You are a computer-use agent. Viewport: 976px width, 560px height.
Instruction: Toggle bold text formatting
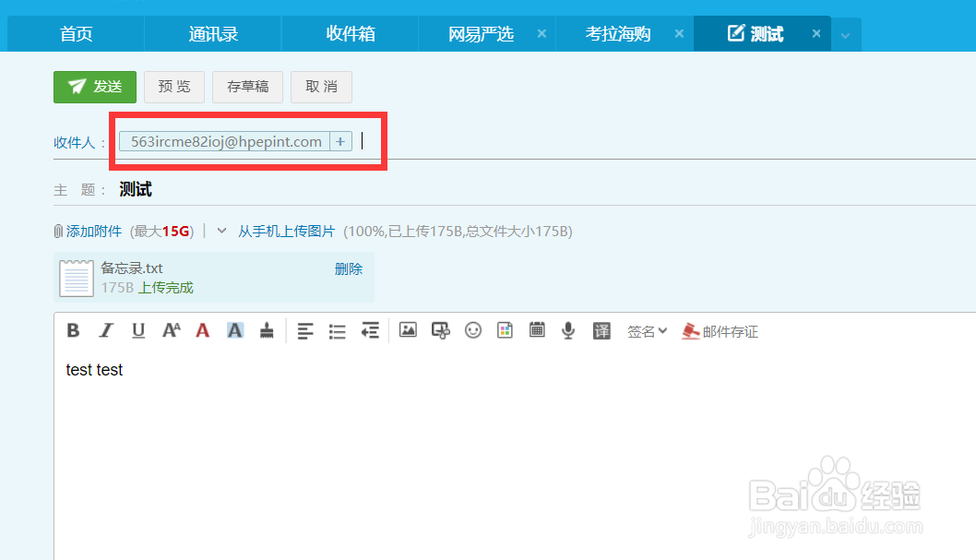click(x=73, y=330)
